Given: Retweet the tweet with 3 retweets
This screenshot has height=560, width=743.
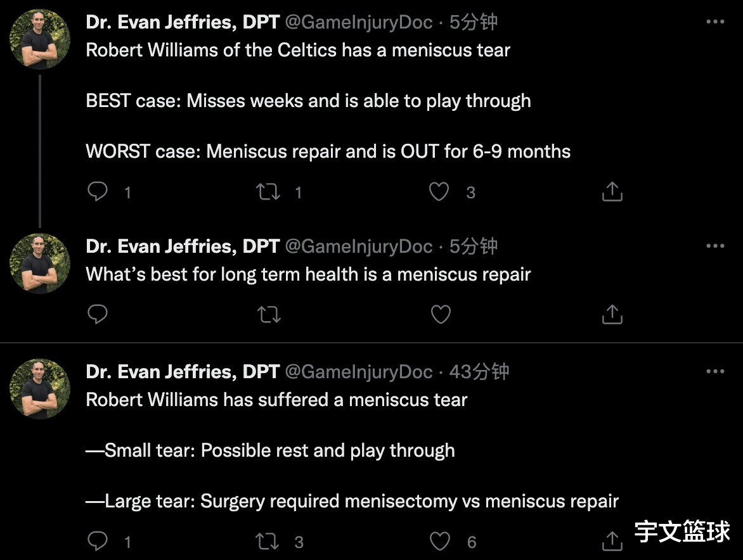Looking at the screenshot, I should pos(268,541).
